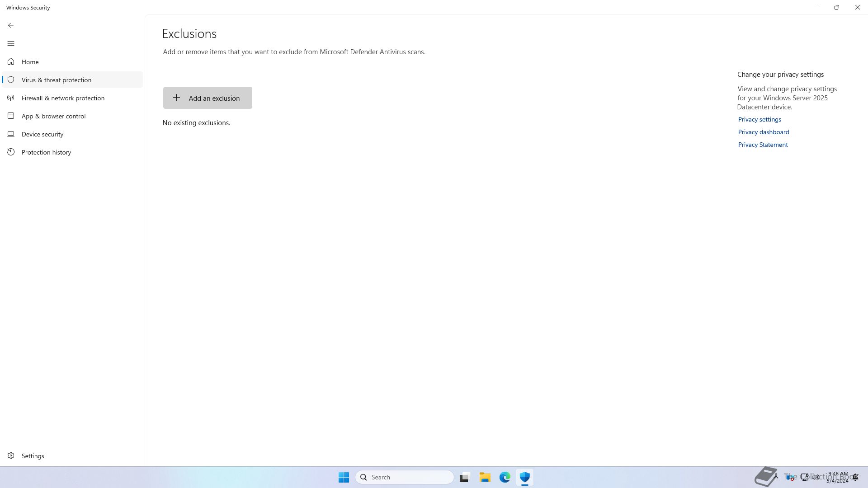Viewport: 868px width, 488px height.
Task: View Protection history
Action: 46,152
